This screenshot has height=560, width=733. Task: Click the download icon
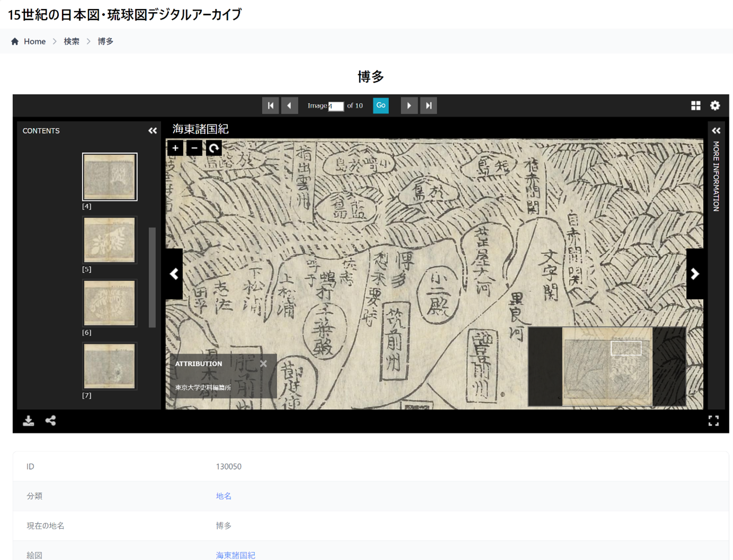(x=29, y=421)
